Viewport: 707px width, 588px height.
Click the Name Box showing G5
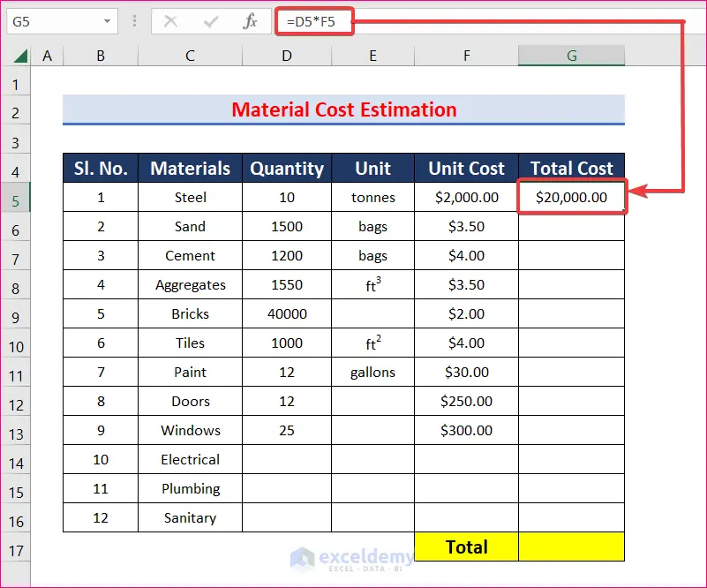62,21
